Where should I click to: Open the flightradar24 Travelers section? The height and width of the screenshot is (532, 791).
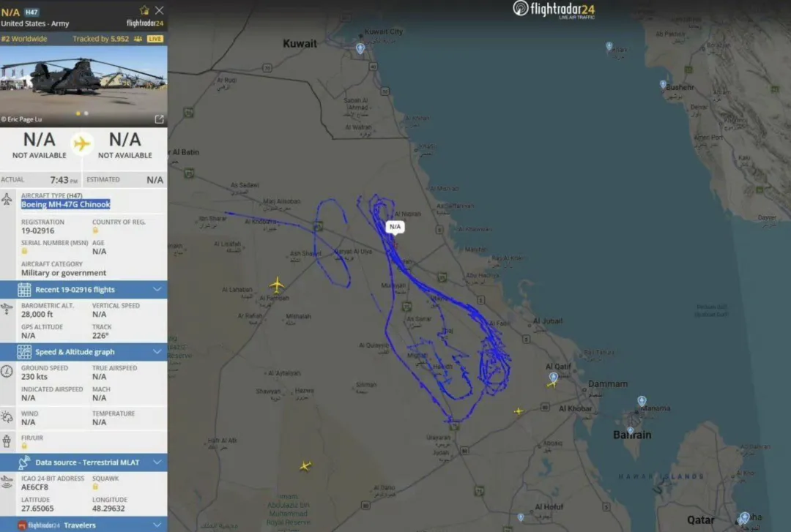[x=83, y=525]
